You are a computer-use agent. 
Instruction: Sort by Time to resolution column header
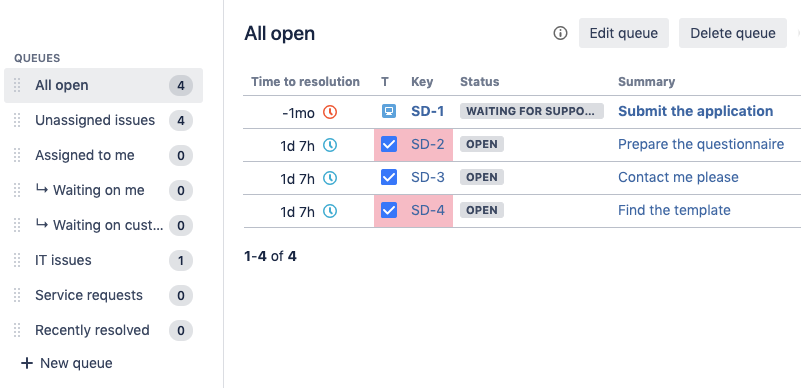click(x=305, y=82)
